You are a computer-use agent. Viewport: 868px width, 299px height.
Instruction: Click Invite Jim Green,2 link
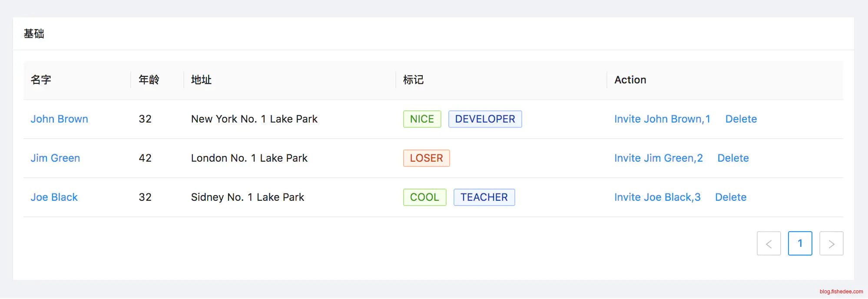click(x=658, y=158)
